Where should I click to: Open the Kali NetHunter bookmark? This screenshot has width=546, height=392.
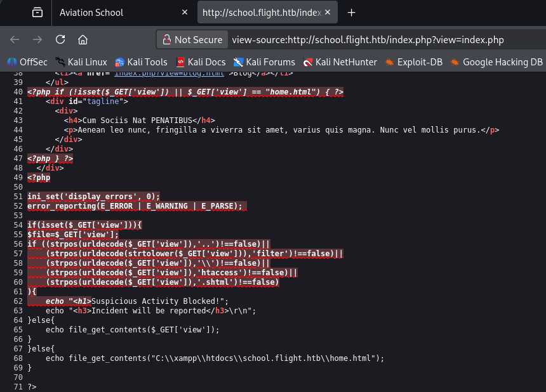click(340, 62)
